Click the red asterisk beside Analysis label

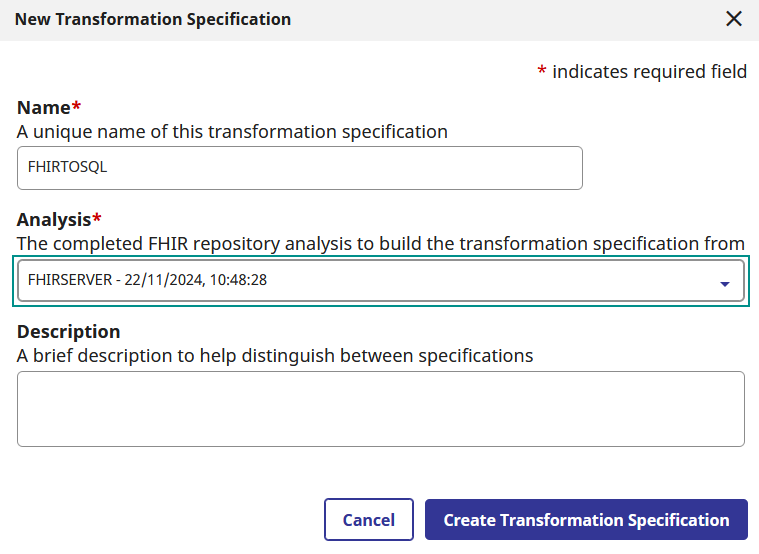97,218
